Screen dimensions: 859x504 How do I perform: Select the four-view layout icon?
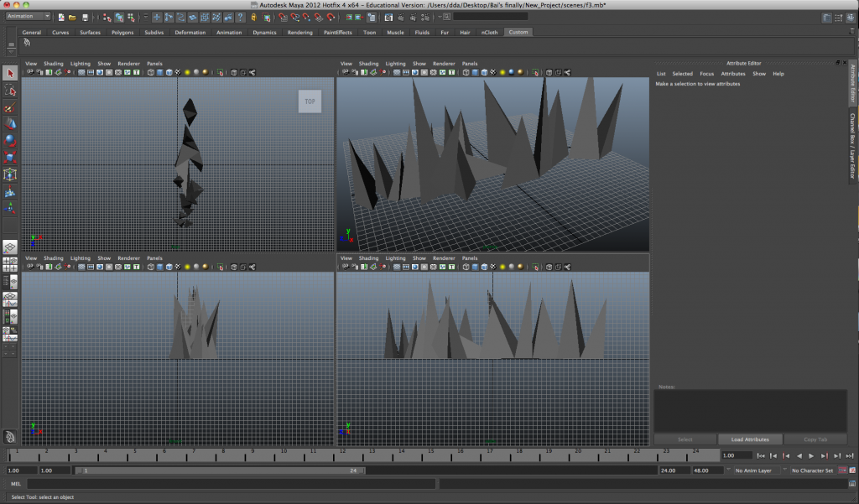[10, 264]
